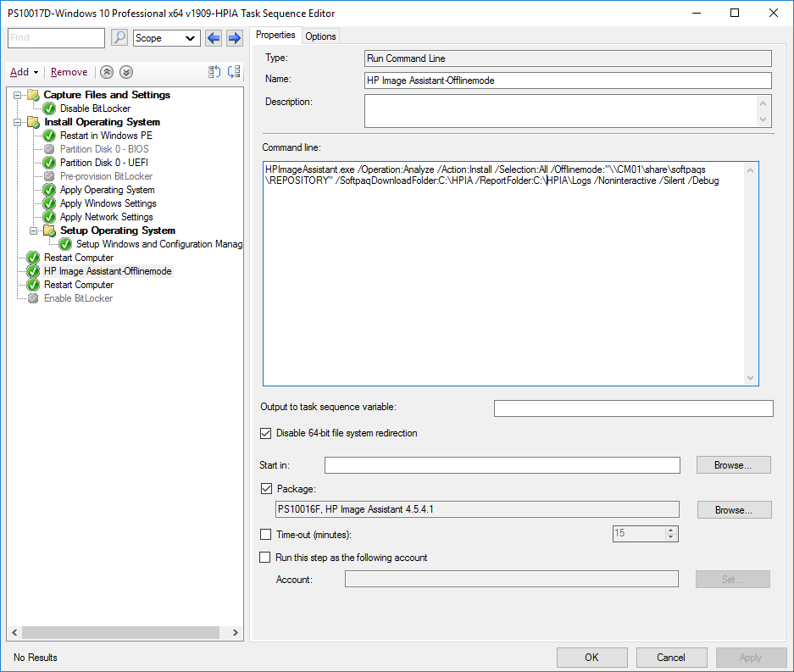Click the Name field

pos(568,81)
